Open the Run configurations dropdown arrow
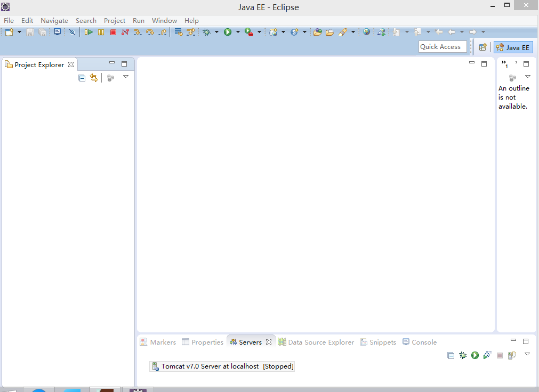539x392 pixels. point(238,32)
